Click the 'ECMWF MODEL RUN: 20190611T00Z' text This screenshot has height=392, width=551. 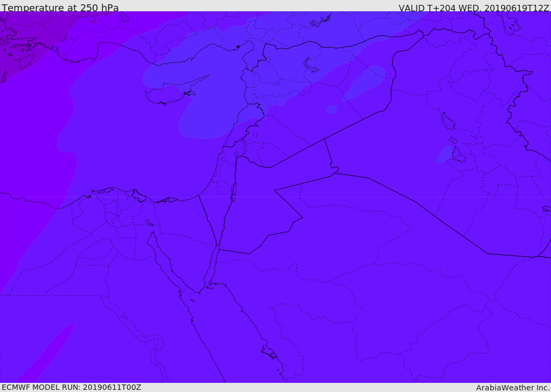(x=72, y=388)
